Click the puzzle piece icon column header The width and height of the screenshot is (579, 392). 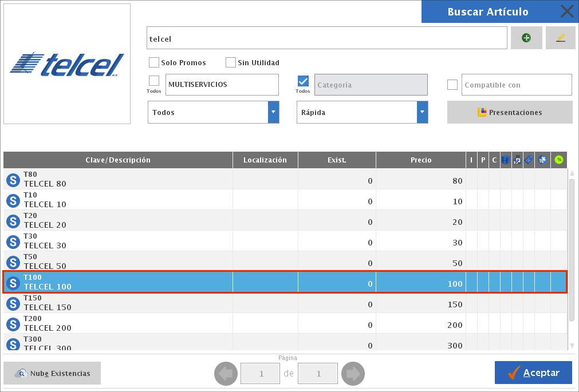[542, 160]
